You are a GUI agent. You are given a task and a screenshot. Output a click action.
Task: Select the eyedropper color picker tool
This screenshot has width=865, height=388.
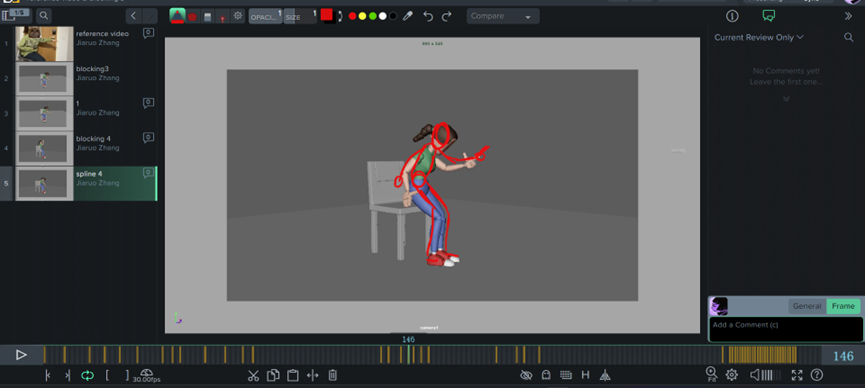point(407,16)
